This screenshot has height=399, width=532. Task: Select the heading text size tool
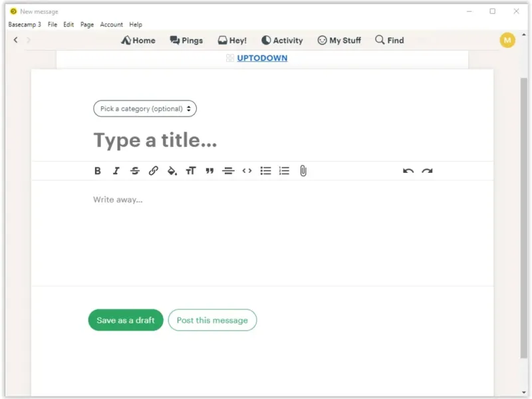191,171
